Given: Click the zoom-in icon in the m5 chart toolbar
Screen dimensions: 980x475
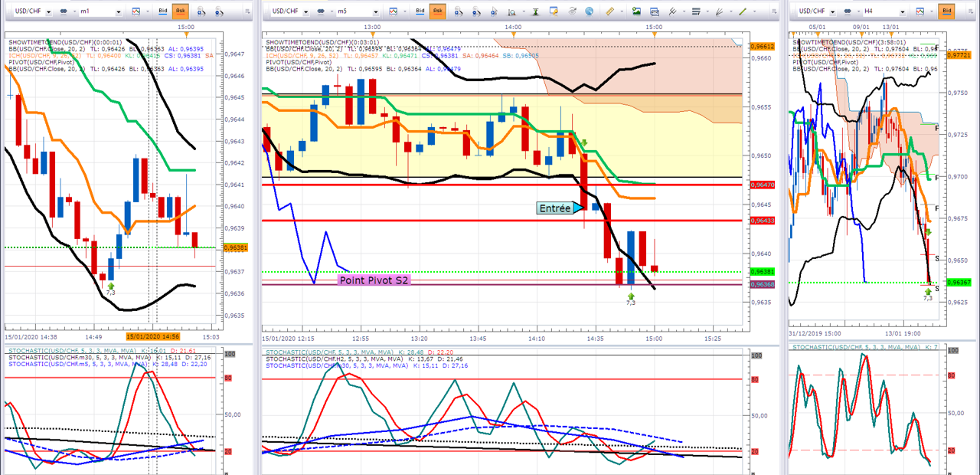Looking at the screenshot, I should (x=458, y=11).
